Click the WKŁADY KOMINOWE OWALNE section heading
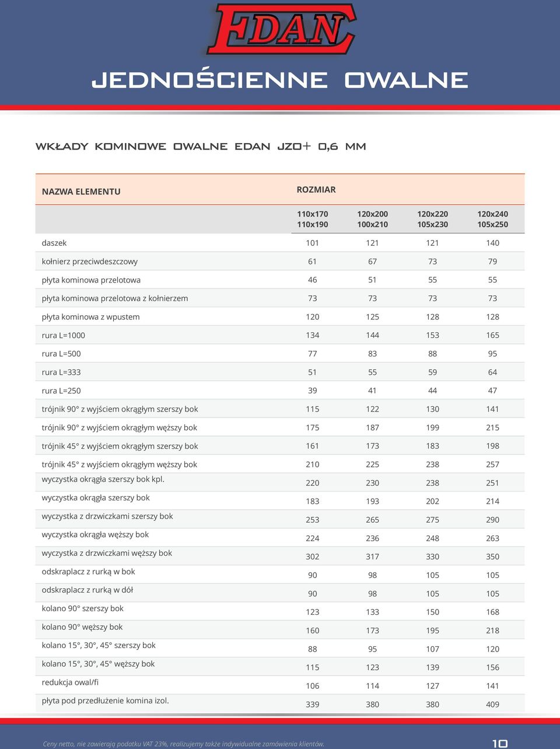The image size is (560, 749). point(201,147)
